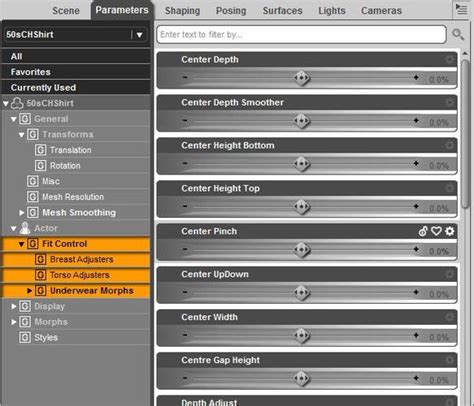The width and height of the screenshot is (474, 406).
Task: Click the Center Width slider handle
Action: [302, 336]
